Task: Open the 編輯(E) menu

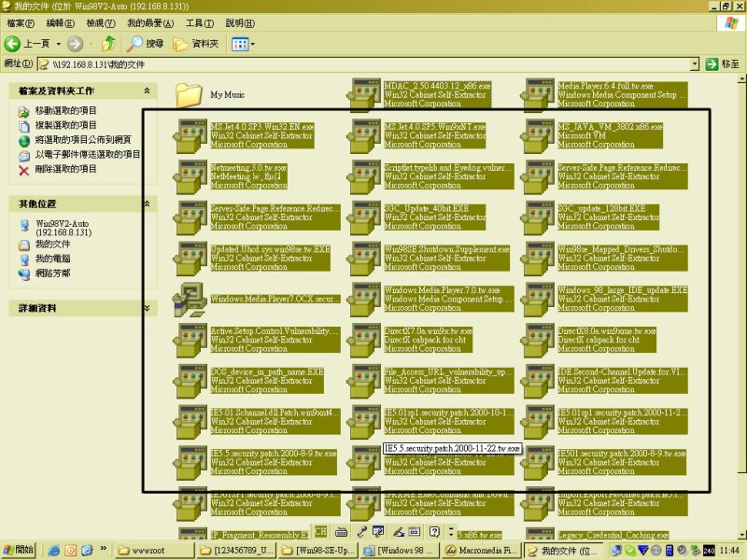Action: click(x=60, y=23)
